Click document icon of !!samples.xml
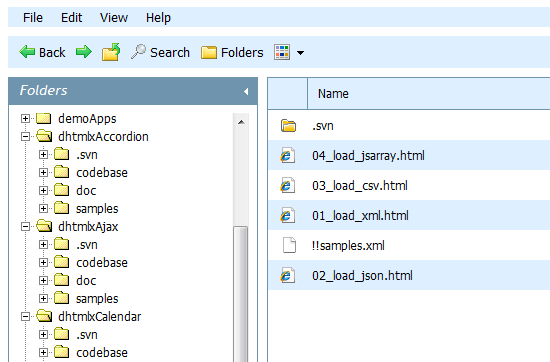Screen dimensions: 550x362 click(x=289, y=245)
